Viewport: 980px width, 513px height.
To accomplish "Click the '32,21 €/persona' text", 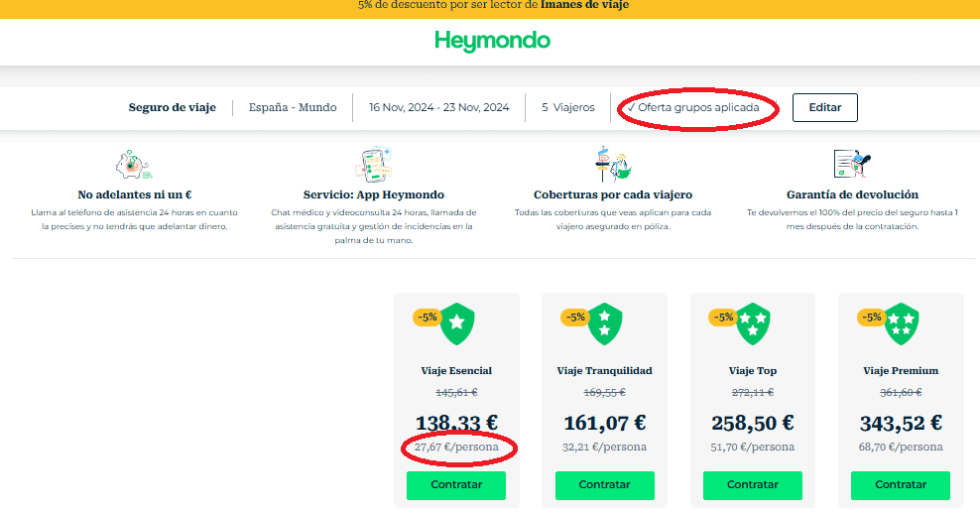I will coord(604,447).
